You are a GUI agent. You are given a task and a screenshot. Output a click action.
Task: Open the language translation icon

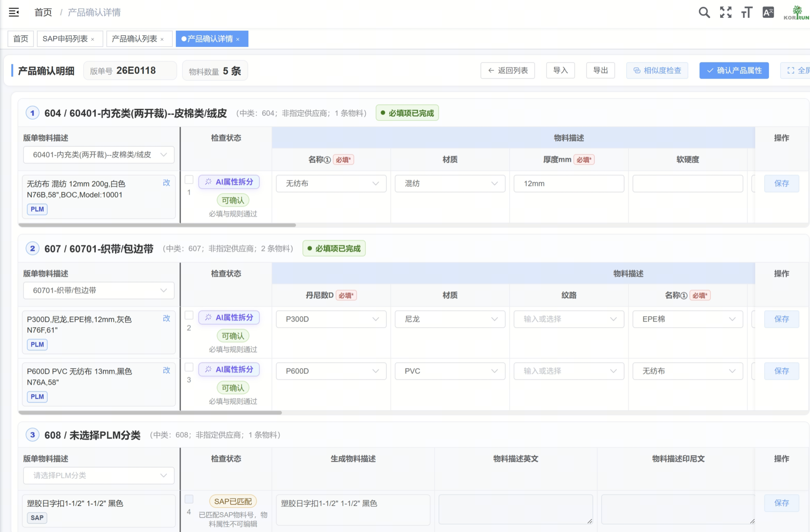point(768,12)
